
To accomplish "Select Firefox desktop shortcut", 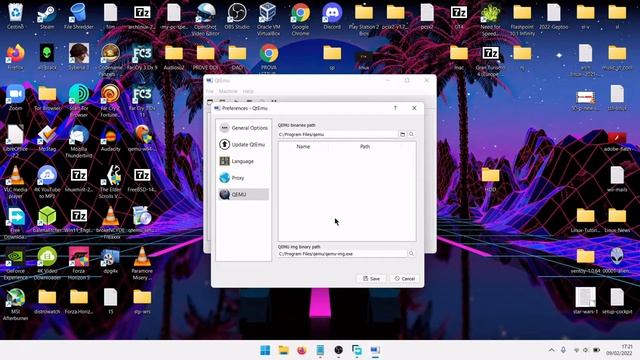I will [x=16, y=57].
